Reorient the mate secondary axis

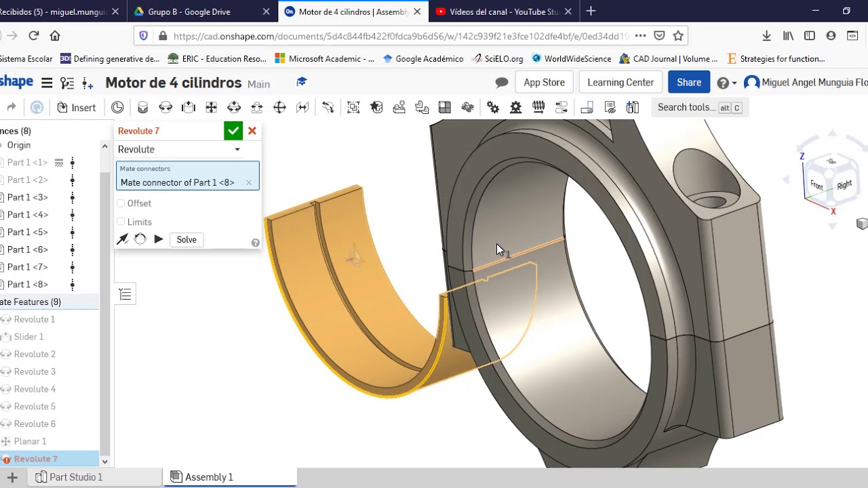click(140, 239)
